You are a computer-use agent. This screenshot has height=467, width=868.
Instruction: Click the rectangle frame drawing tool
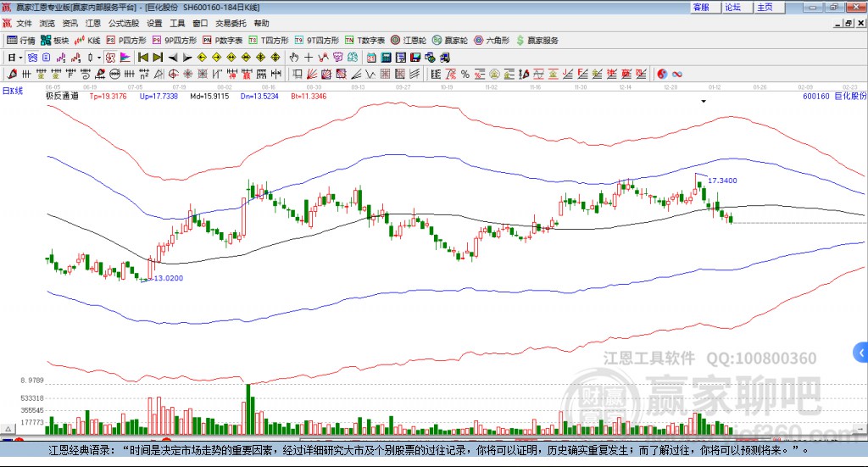[298, 74]
